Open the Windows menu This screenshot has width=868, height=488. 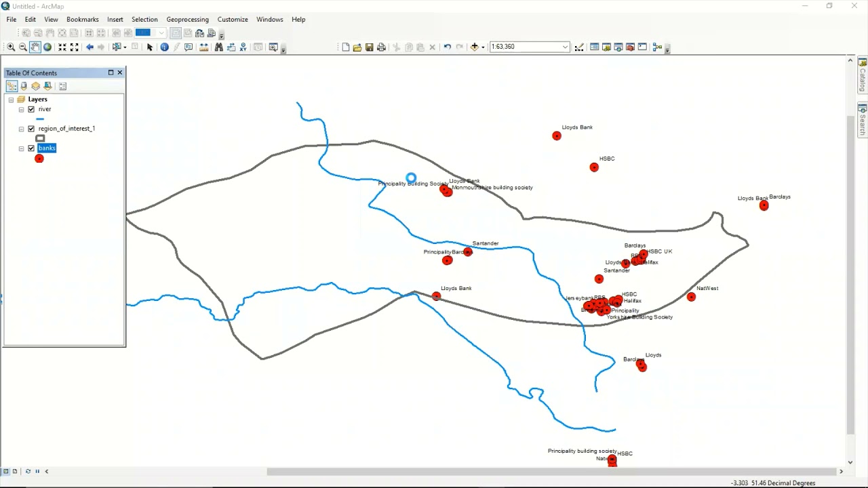point(270,19)
